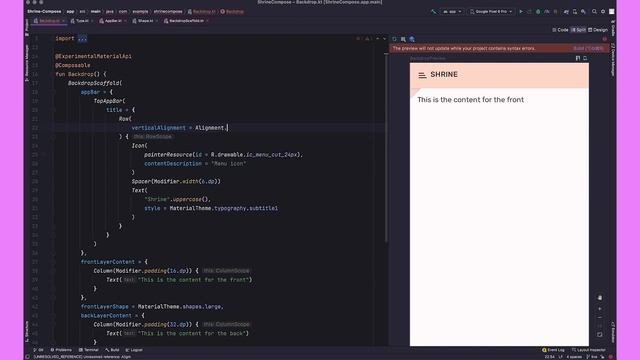Open the Structure tool window
The image size is (640, 360).
click(x=27, y=331)
